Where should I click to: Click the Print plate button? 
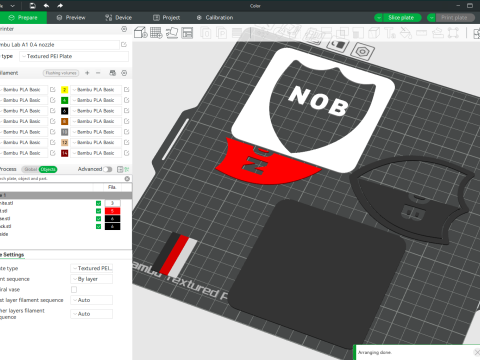pos(454,18)
